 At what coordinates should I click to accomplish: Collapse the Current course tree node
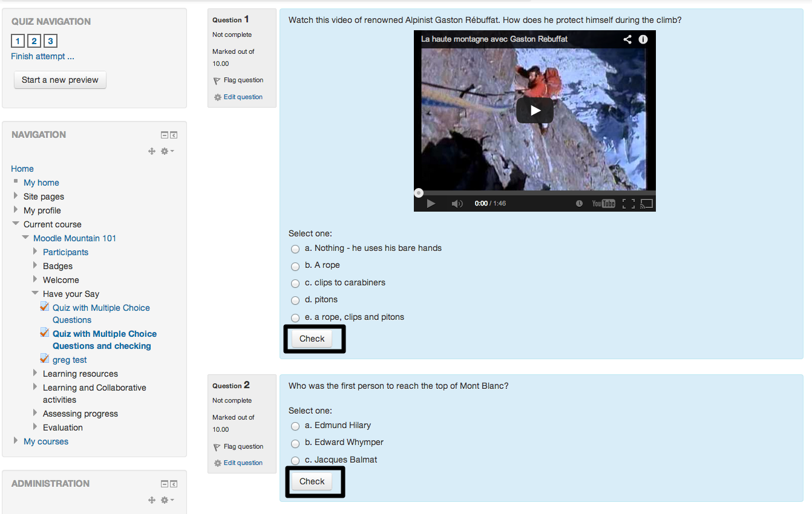tap(16, 224)
